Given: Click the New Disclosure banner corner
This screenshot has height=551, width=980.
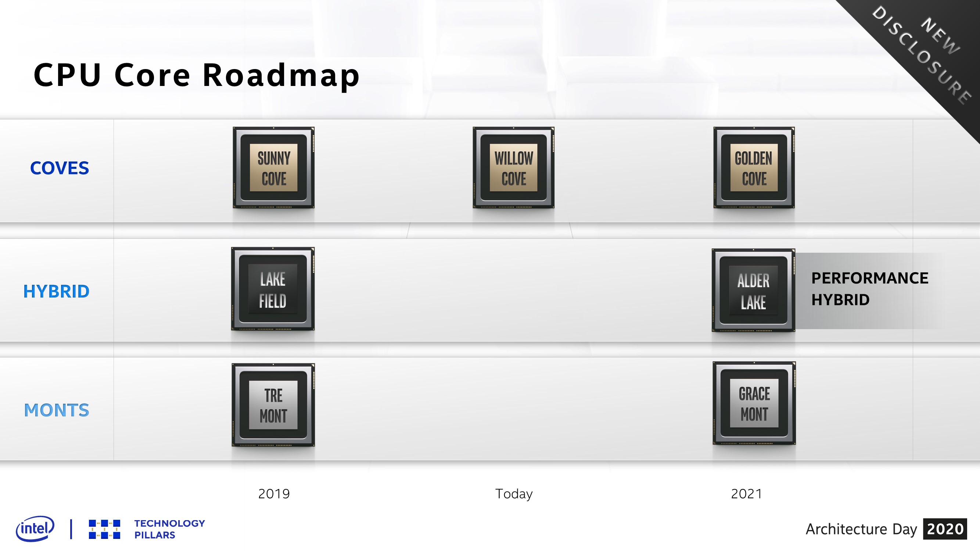Looking at the screenshot, I should point(943,36).
